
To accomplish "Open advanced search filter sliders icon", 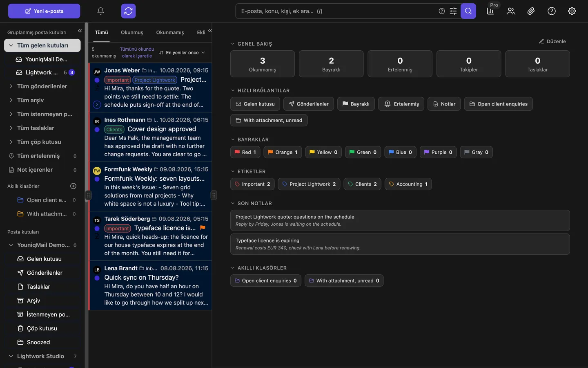I will [x=453, y=11].
